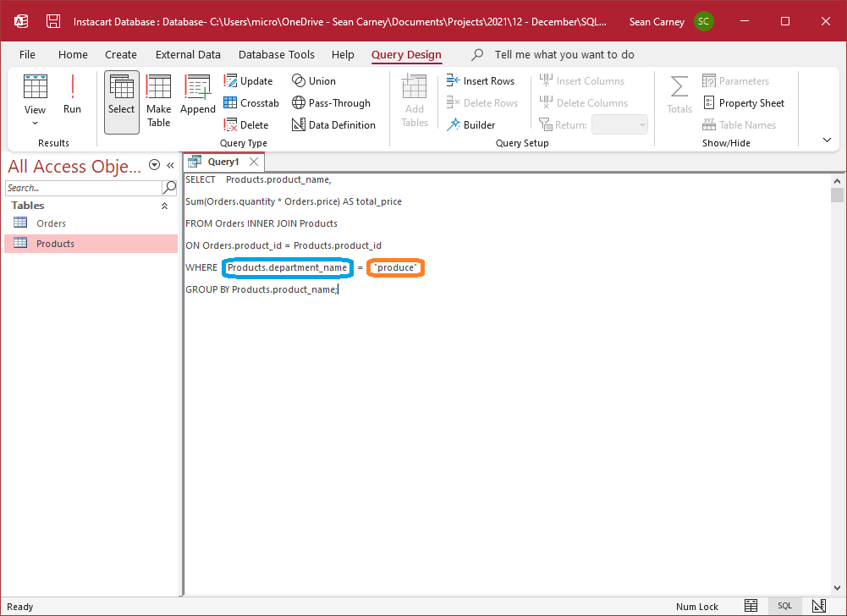Click Delete Columns in Query Setup
This screenshot has height=616, width=847.
click(x=583, y=102)
